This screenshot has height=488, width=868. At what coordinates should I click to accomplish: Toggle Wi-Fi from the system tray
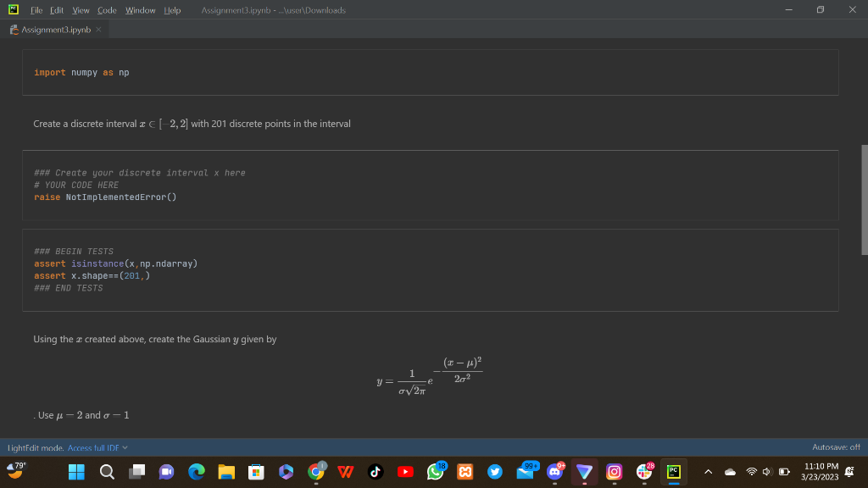[752, 473]
